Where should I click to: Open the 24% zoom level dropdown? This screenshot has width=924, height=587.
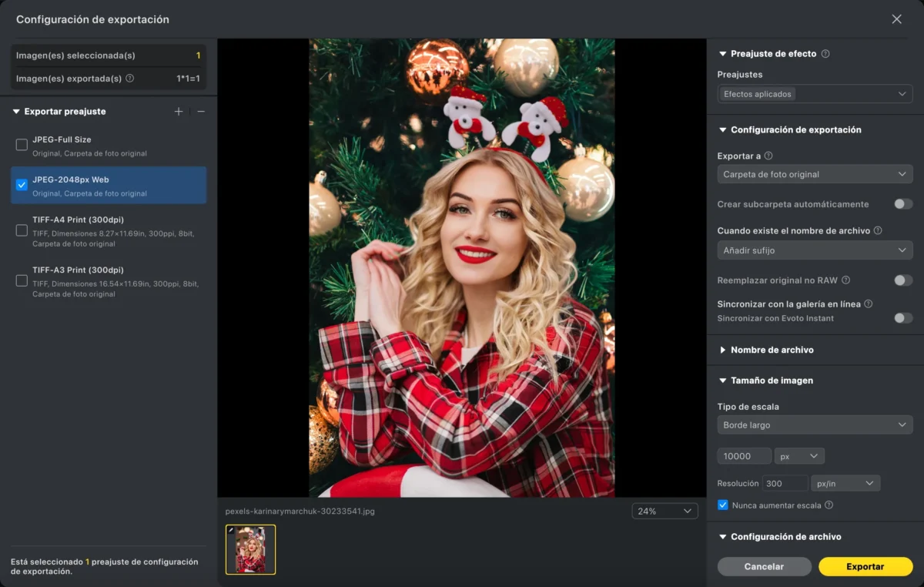coord(665,511)
